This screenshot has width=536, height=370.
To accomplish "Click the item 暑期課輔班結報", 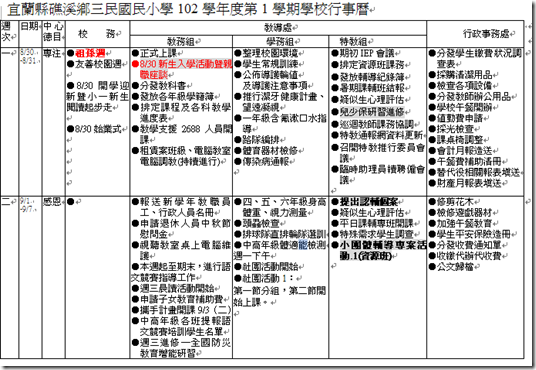I will click(372, 88).
